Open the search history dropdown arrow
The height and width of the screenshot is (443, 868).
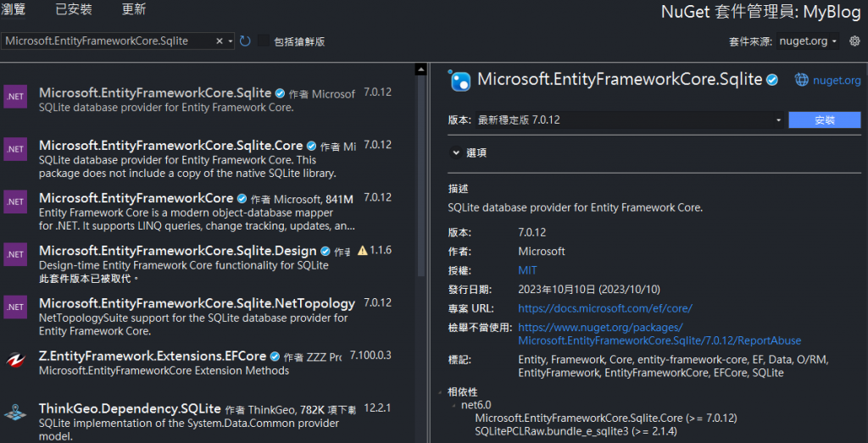[231, 41]
